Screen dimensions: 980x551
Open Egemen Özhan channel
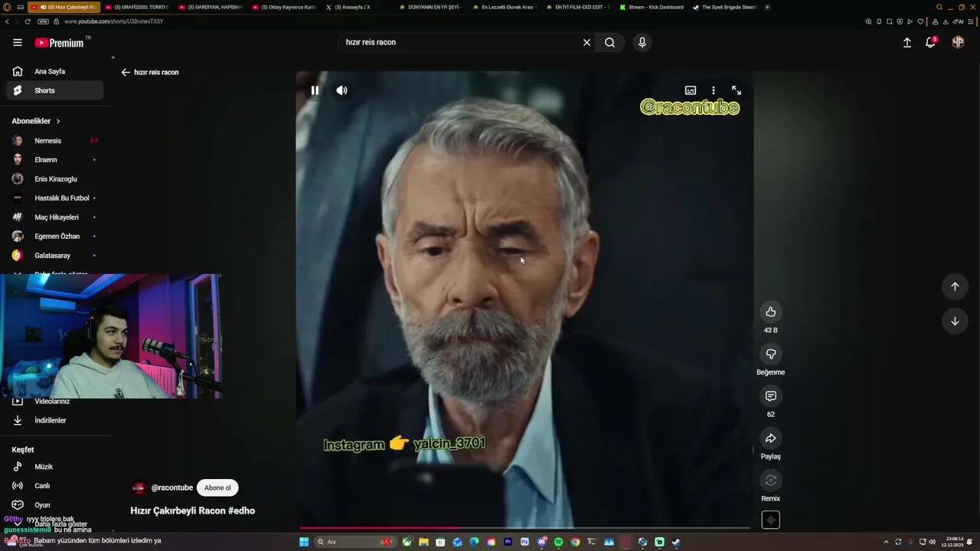point(54,236)
